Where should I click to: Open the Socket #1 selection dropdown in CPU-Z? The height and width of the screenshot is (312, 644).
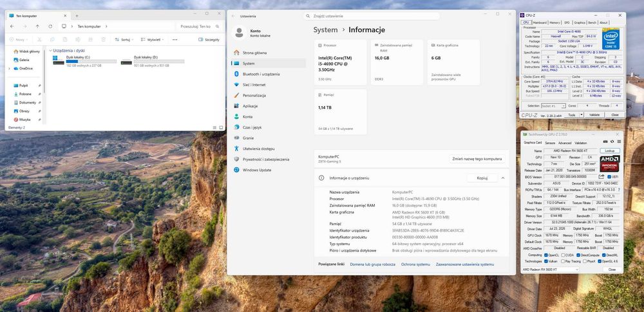tap(553, 106)
